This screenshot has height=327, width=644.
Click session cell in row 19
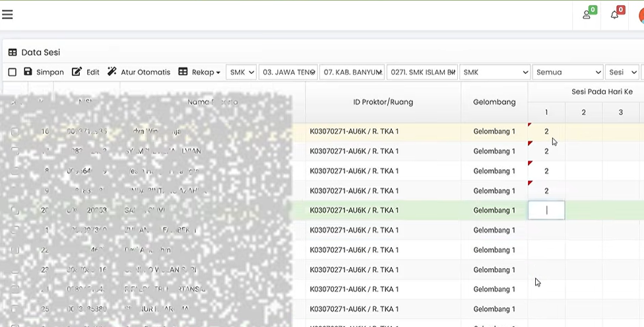[546, 191]
